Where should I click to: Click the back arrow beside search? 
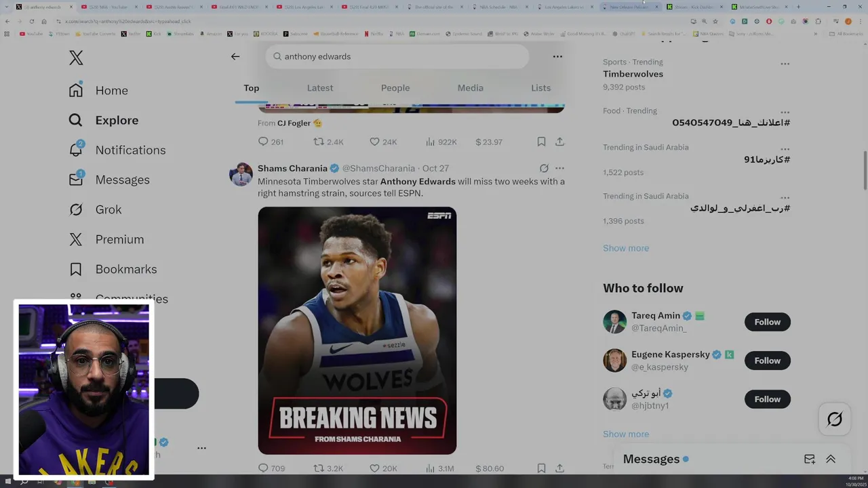coord(235,56)
